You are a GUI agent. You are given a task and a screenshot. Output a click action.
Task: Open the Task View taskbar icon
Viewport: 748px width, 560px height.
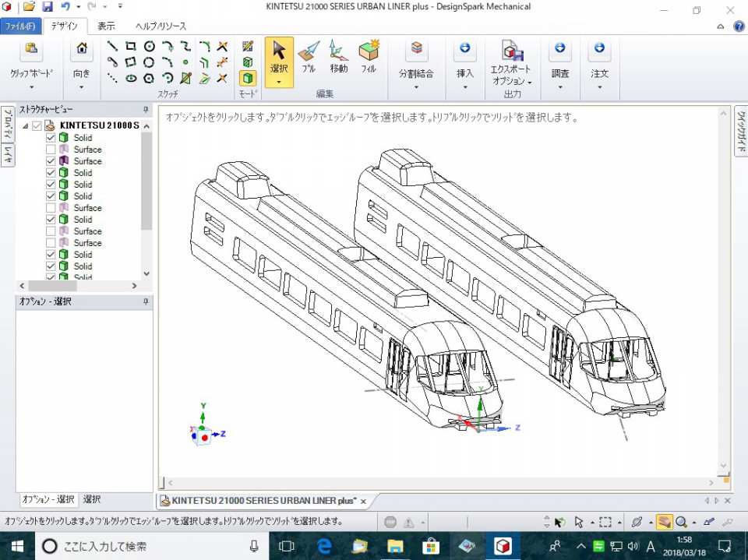286,546
